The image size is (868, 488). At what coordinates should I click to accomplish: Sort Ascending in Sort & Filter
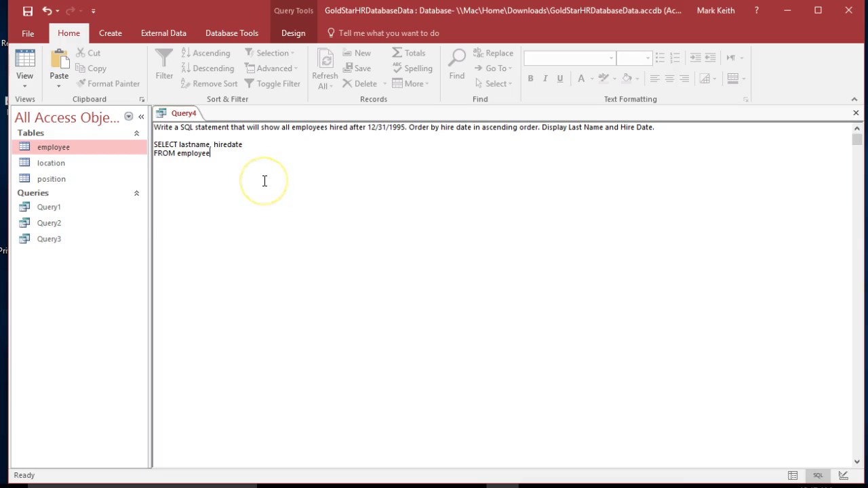coord(205,53)
